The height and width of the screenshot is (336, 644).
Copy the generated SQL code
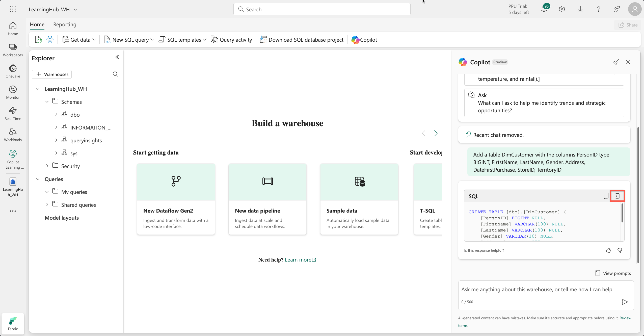606,196
